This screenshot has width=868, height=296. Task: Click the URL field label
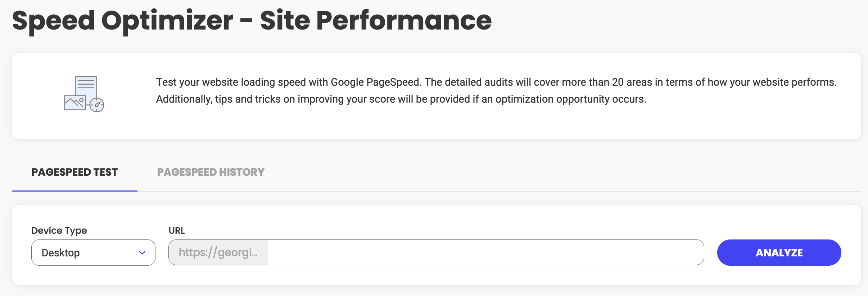click(177, 230)
